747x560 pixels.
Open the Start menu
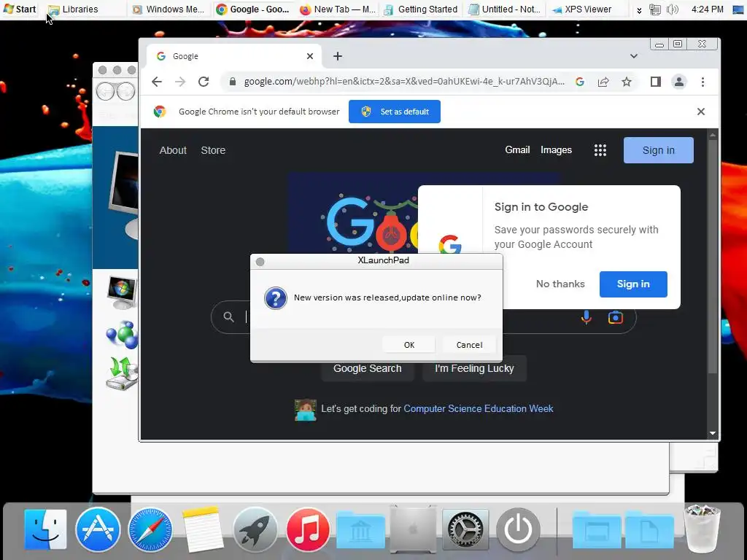(20, 9)
